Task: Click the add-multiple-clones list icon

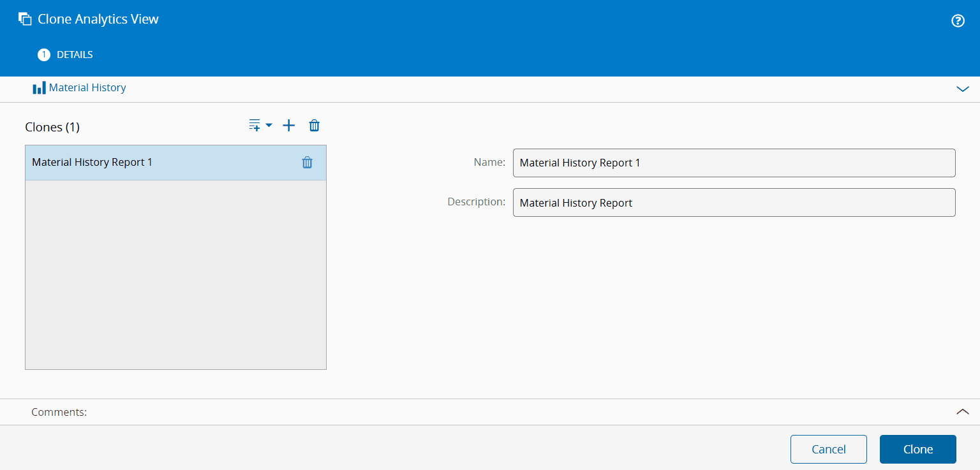Action: (x=254, y=125)
